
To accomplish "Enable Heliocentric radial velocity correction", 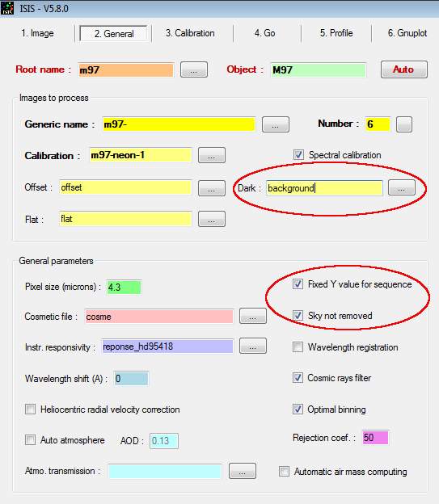I will pyautogui.click(x=30, y=409).
